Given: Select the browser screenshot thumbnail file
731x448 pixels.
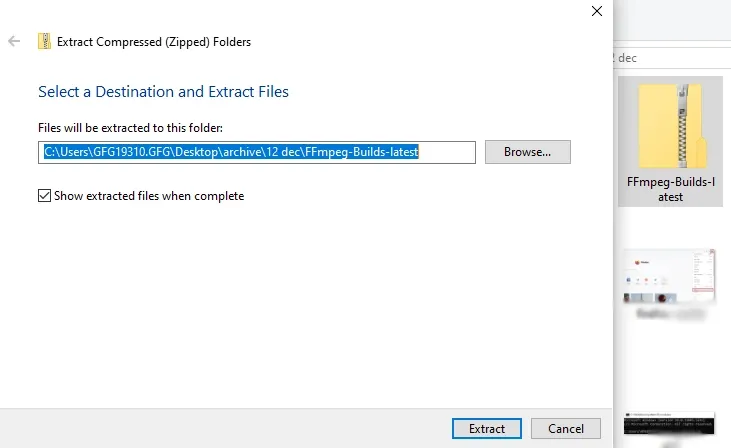Looking at the screenshot, I should (670, 276).
